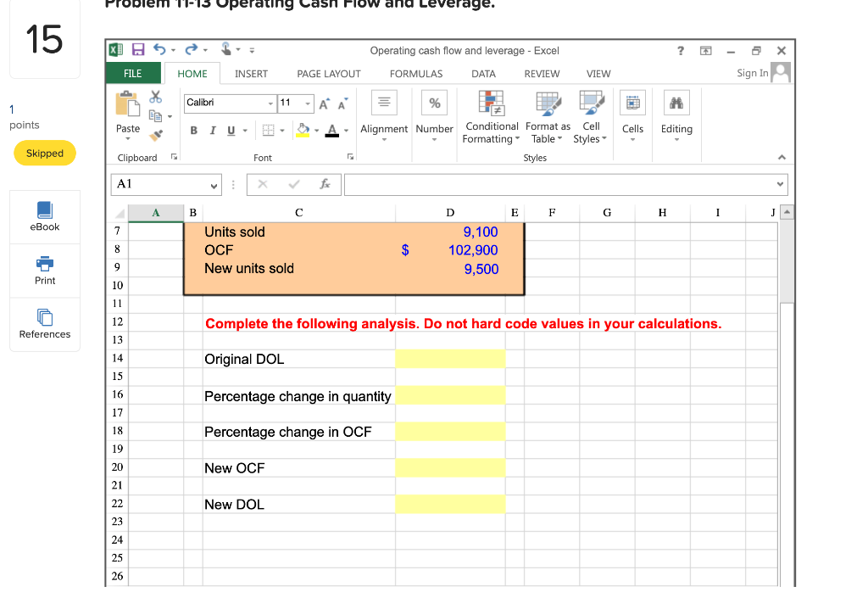This screenshot has height=598, width=868.
Task: Select the Font Color swatch
Action: pos(331,131)
